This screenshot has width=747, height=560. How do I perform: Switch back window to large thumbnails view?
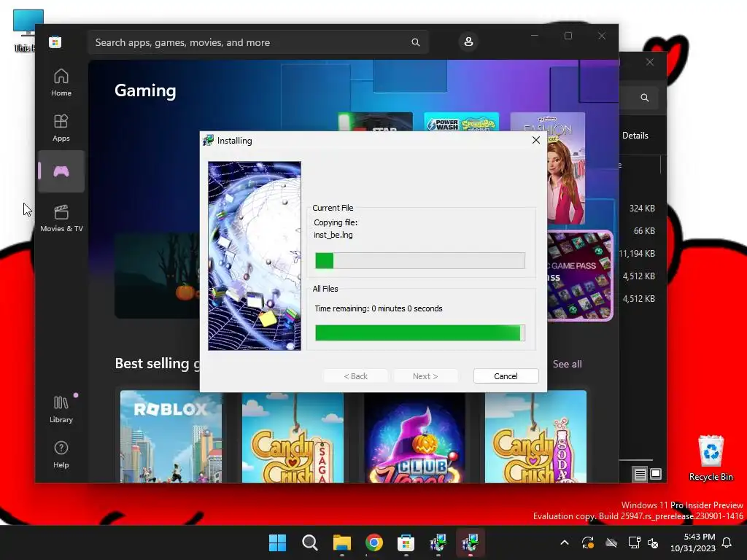click(x=656, y=474)
